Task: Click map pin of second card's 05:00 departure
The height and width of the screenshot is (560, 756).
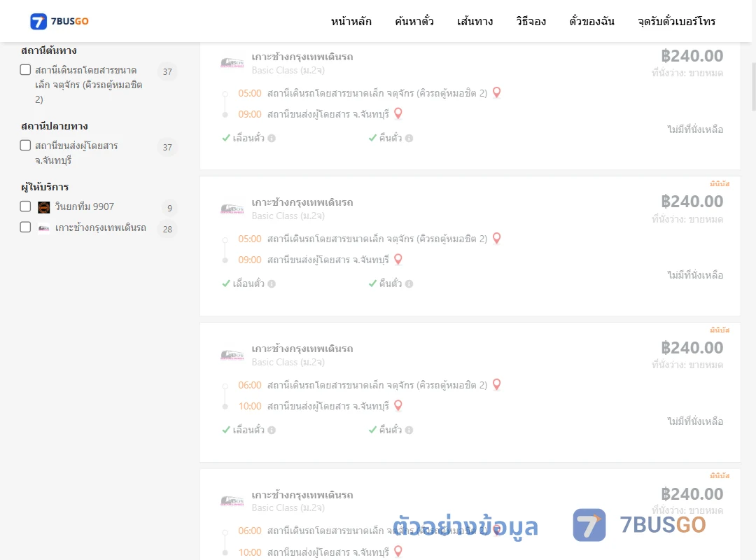Action: [x=496, y=238]
